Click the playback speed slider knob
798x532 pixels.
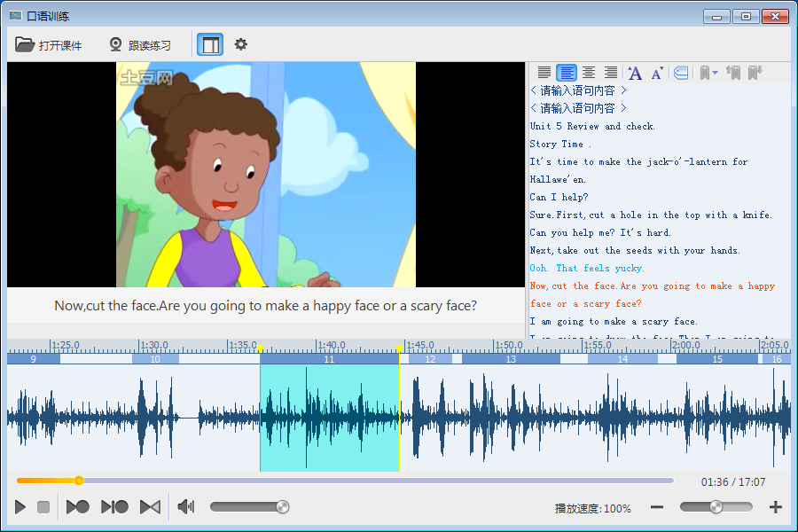pyautogui.click(x=716, y=507)
